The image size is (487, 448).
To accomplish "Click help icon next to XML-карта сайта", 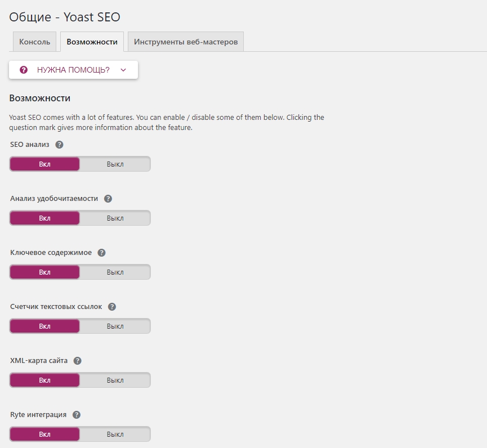I will coord(77,361).
